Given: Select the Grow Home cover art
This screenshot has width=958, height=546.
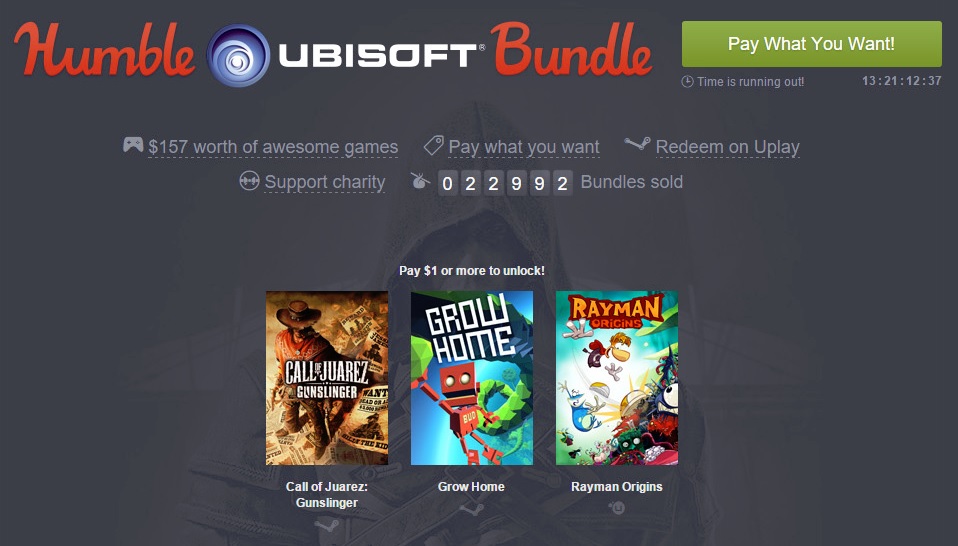Looking at the screenshot, I should pos(472,378).
